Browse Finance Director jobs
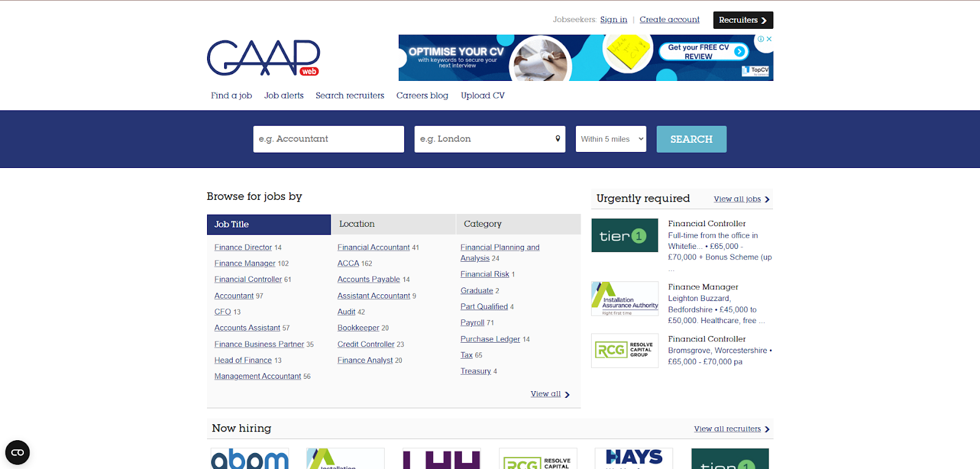This screenshot has width=980, height=469. tap(243, 248)
